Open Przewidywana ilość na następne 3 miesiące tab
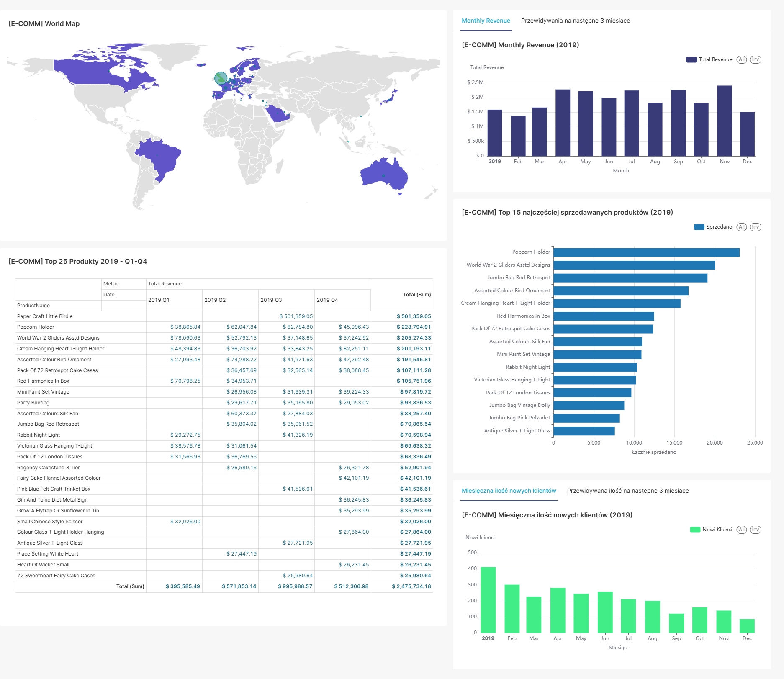 (627, 491)
